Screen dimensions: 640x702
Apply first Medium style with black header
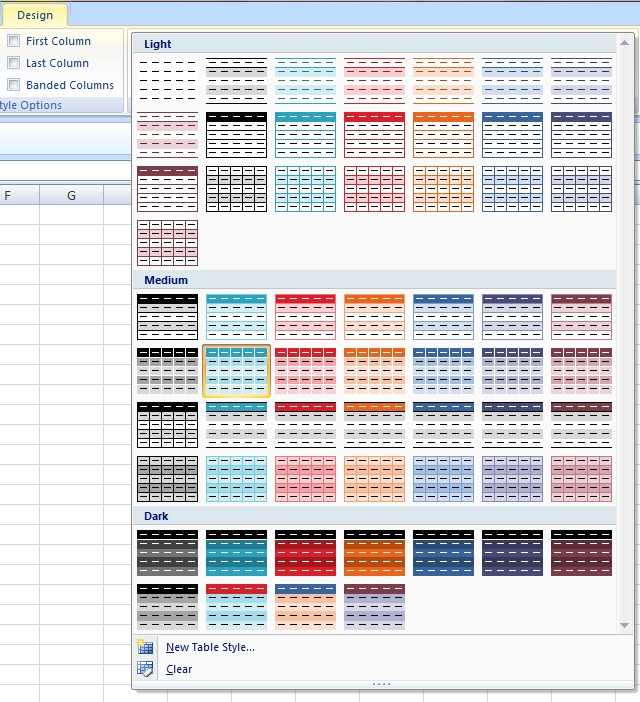coord(167,317)
